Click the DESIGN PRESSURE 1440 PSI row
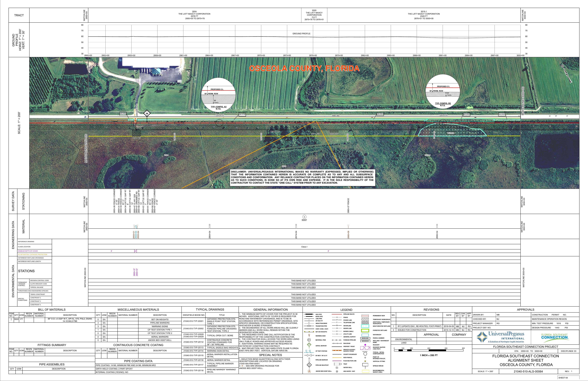The height and width of the screenshot is (381, 588). tap(555, 328)
